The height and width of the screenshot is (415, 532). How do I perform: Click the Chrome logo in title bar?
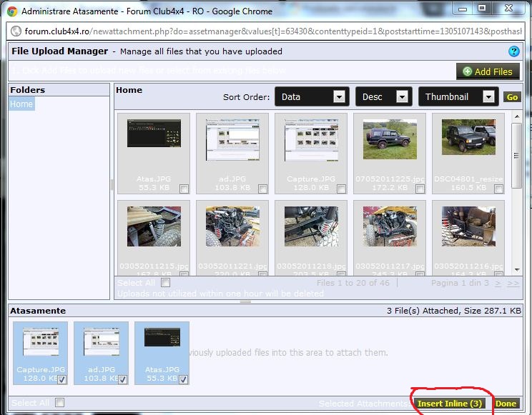click(x=13, y=11)
